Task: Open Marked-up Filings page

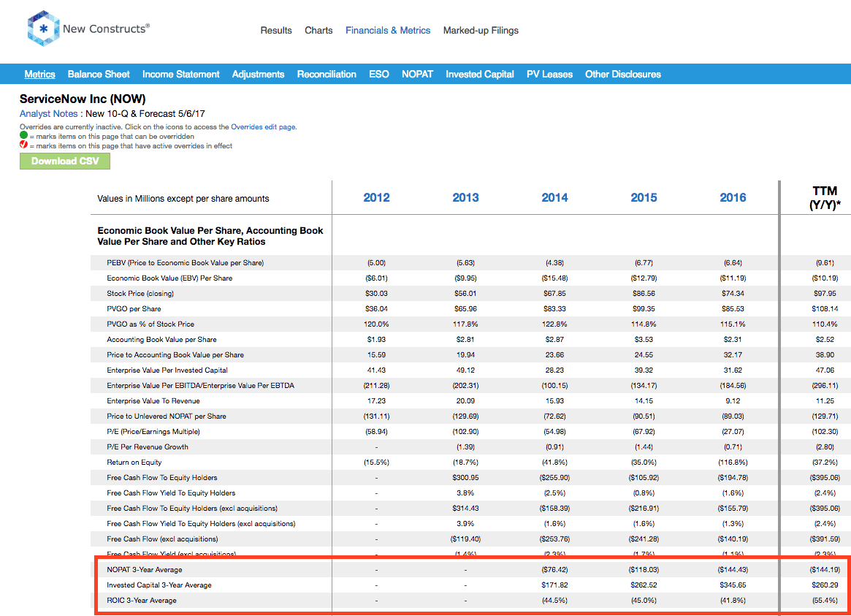Action: click(481, 31)
